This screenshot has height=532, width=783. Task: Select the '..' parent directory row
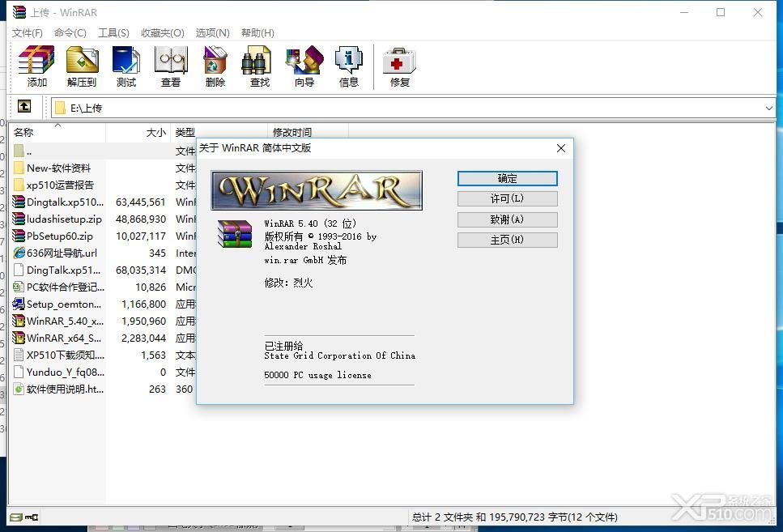click(103, 151)
